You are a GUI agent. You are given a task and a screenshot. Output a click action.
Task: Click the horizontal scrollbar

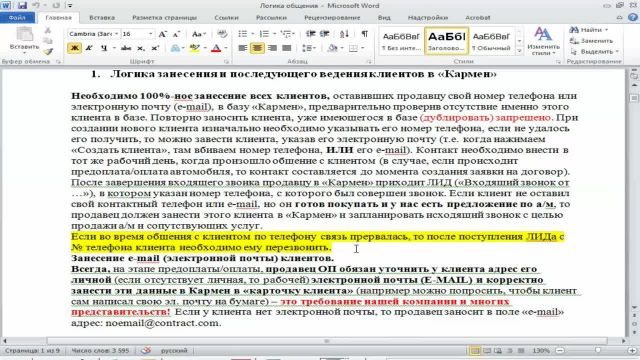point(327,341)
